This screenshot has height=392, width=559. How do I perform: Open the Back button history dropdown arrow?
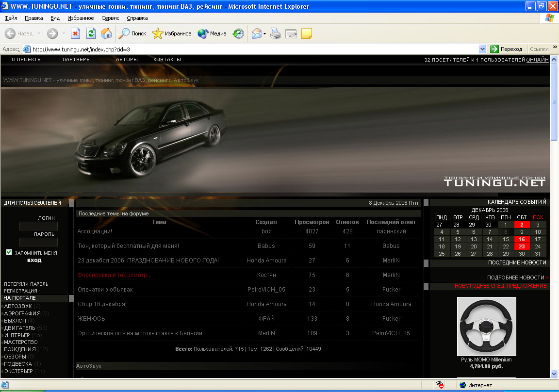pyautogui.click(x=38, y=33)
